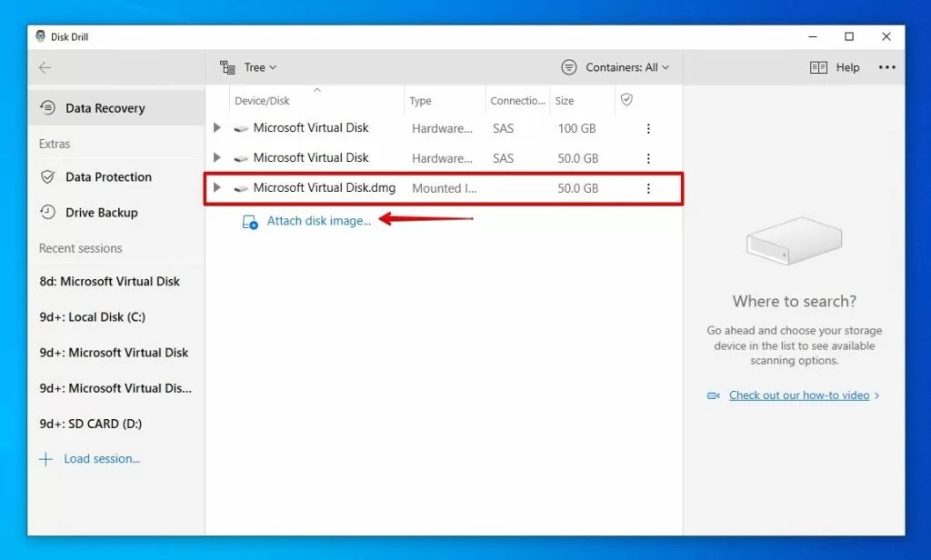Open options menu for 50.0 GB SAS disk
Image resolution: width=931 pixels, height=560 pixels.
(x=648, y=158)
